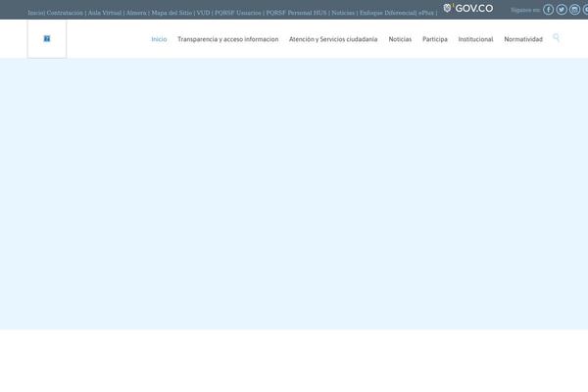Open the Normatividad menu item
The width and height of the screenshot is (588, 392).
tap(523, 39)
